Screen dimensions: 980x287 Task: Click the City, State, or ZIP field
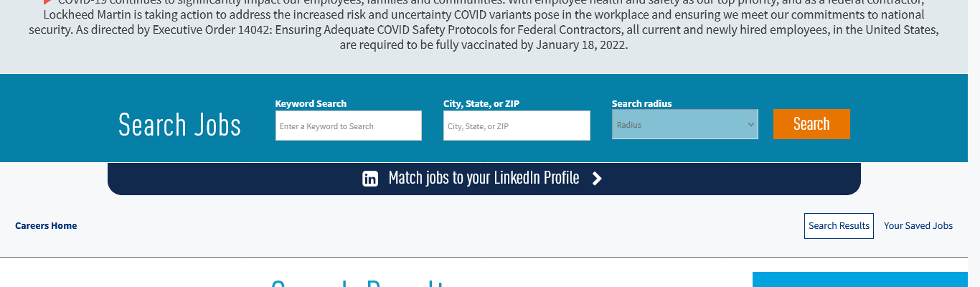(x=517, y=126)
